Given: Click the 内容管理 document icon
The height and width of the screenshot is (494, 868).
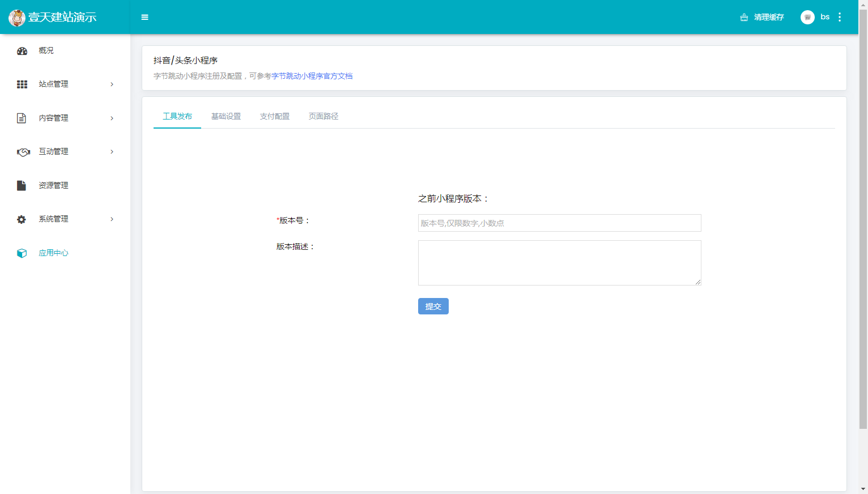Looking at the screenshot, I should pyautogui.click(x=22, y=118).
